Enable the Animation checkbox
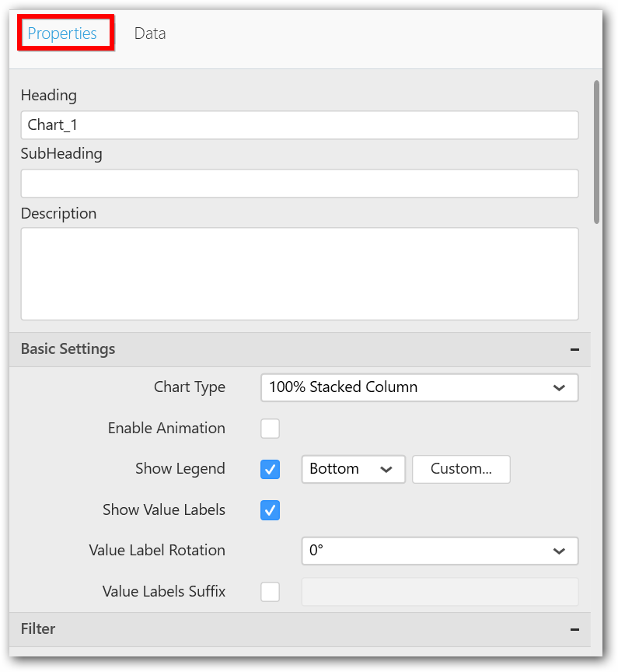This screenshot has height=672, width=618. coord(270,429)
